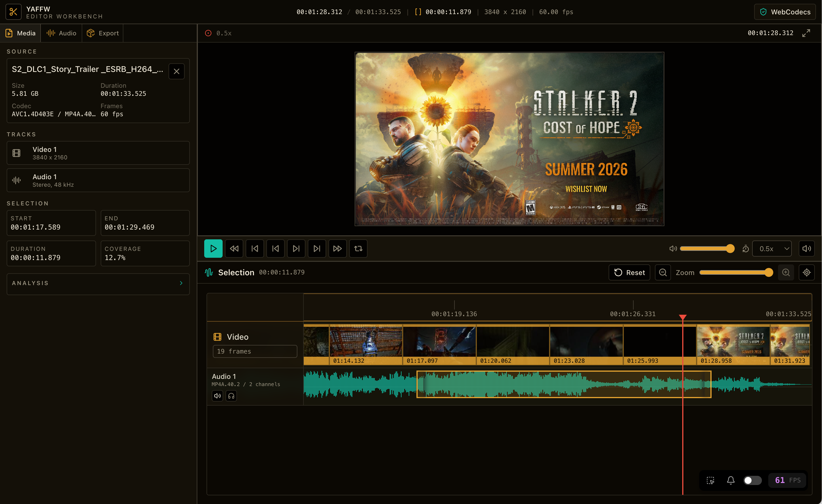Viewport: 822px width, 504px height.
Task: Click the video preview frame
Action: [509, 139]
